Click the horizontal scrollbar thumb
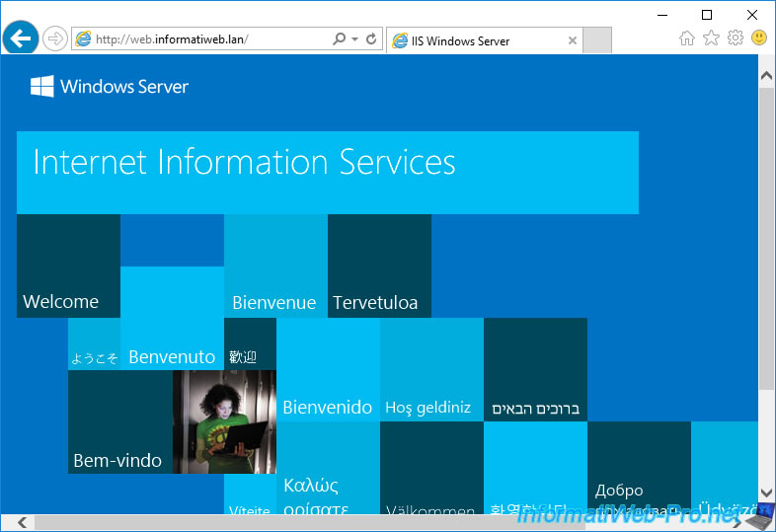This screenshot has height=532, width=776. click(x=309, y=522)
